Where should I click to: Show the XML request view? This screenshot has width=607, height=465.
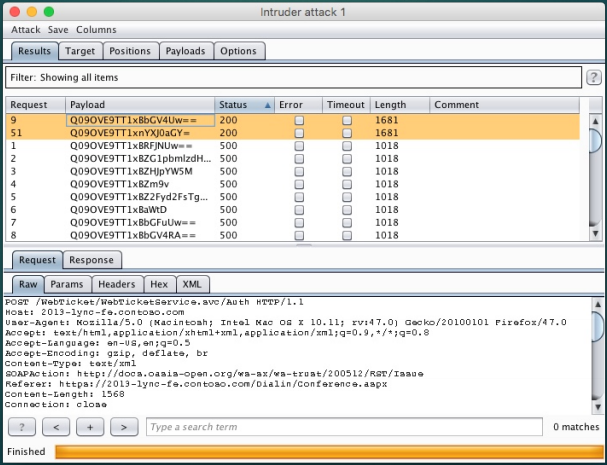click(x=192, y=285)
